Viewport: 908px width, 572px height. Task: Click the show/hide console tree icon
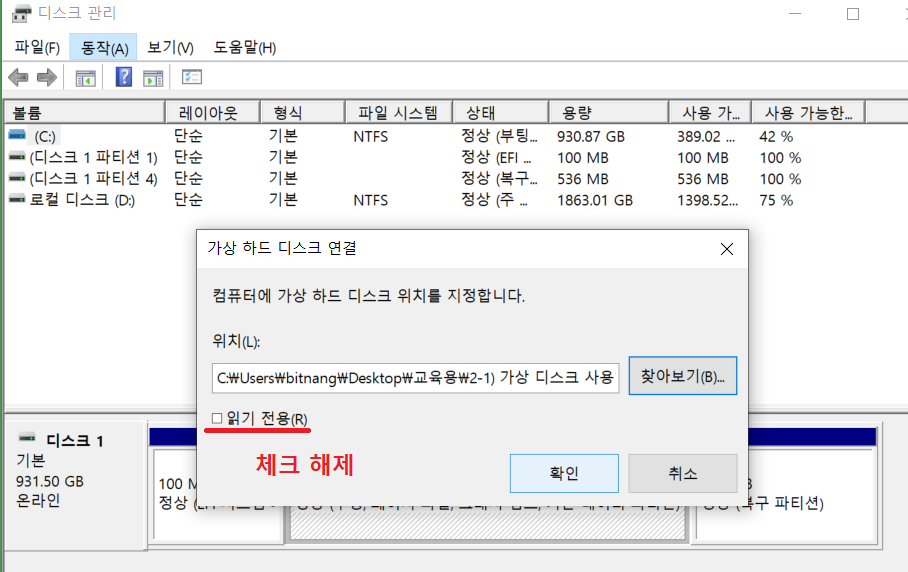tap(86, 78)
